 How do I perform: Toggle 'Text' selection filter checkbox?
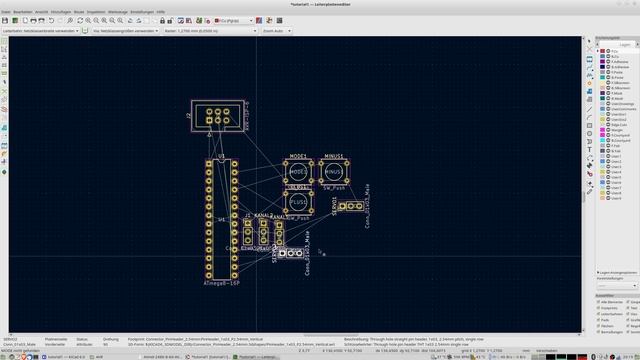628,308
